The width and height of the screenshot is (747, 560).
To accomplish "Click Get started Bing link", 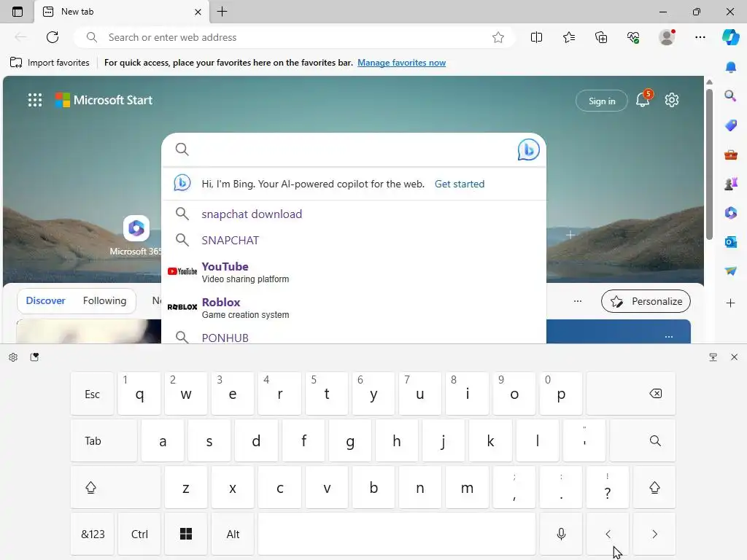I will click(x=460, y=184).
